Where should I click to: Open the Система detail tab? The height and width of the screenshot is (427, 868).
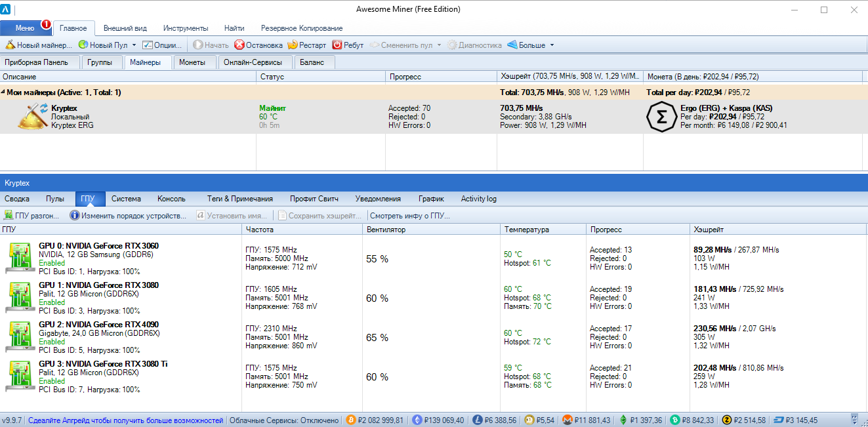pos(127,199)
